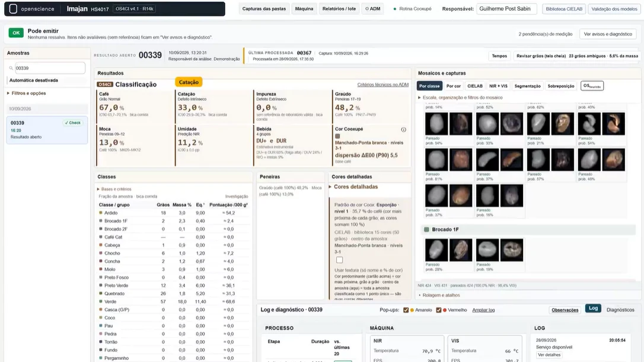Expand Escala, organização e filtros do mosaico

(x=460, y=98)
